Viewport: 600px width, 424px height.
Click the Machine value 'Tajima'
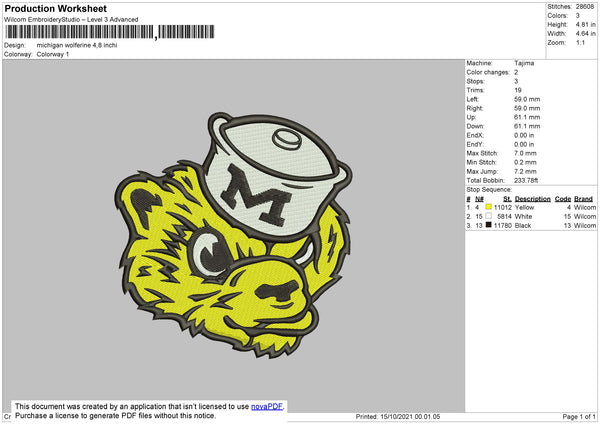click(x=524, y=63)
